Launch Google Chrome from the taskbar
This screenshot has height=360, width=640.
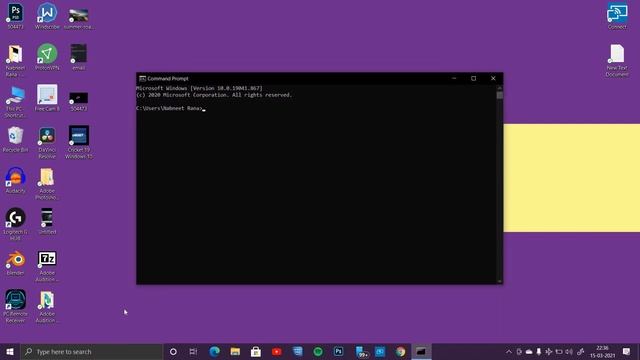400,351
